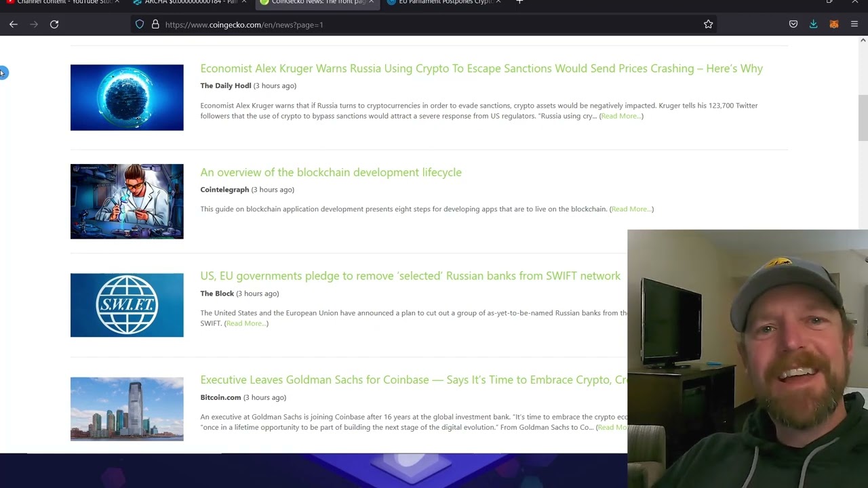Click the scientist illustration thumbnail

pyautogui.click(x=127, y=201)
